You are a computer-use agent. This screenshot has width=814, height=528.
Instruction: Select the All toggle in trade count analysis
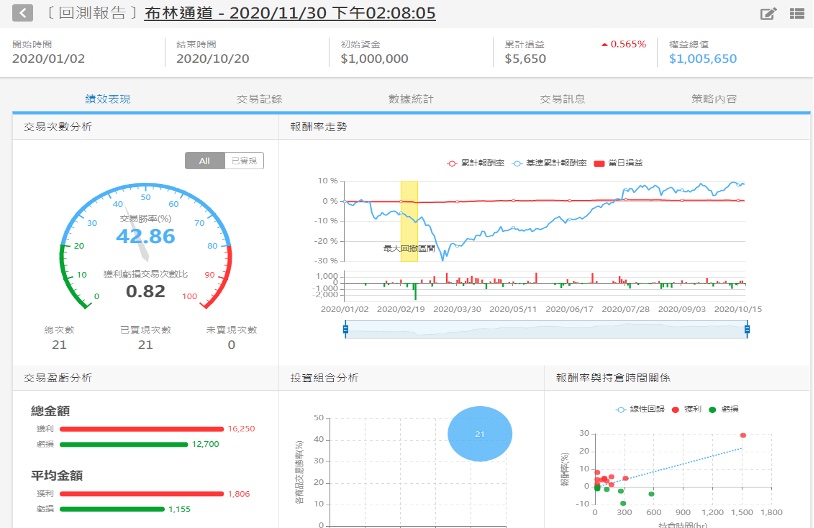[205, 160]
